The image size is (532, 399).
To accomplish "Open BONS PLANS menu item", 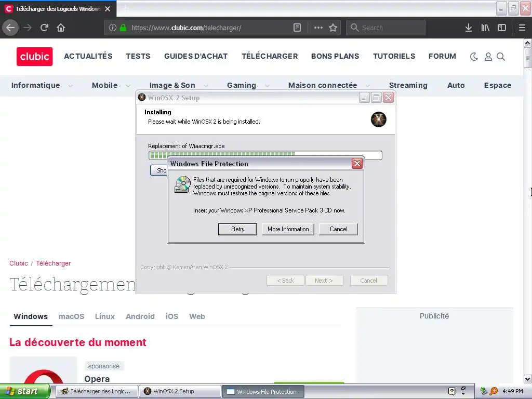I will 335,56.
